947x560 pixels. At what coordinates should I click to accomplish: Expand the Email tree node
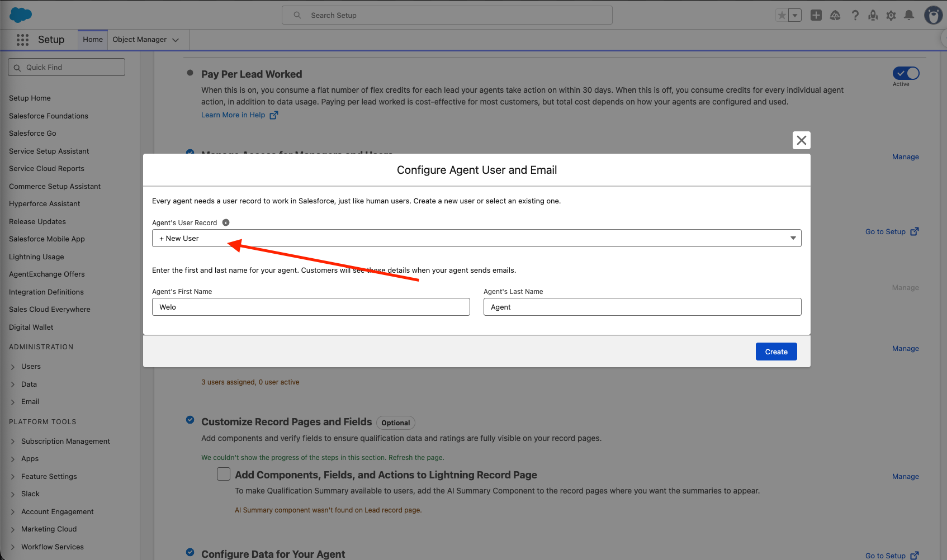tap(13, 402)
